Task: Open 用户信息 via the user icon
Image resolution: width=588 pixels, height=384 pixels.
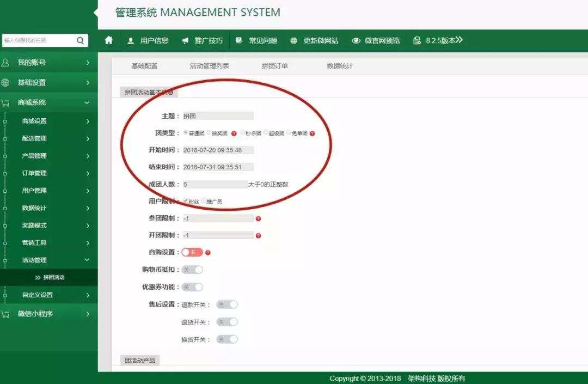Action: click(131, 40)
